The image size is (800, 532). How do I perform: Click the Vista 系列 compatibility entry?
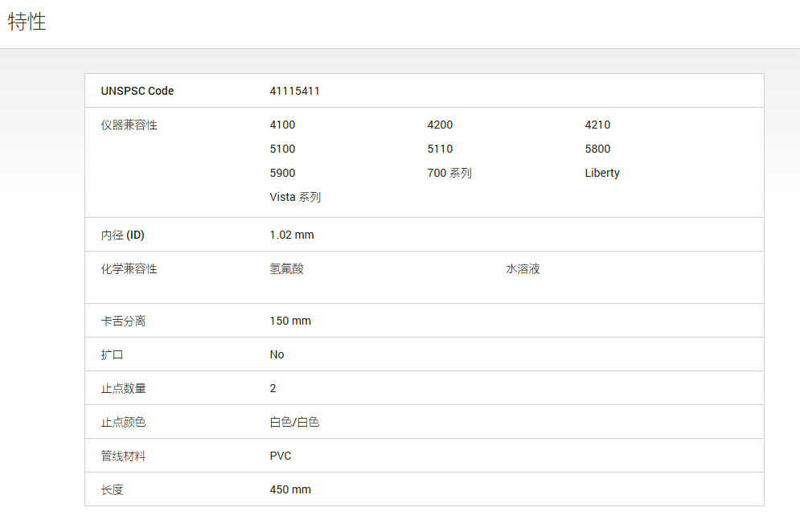(295, 197)
